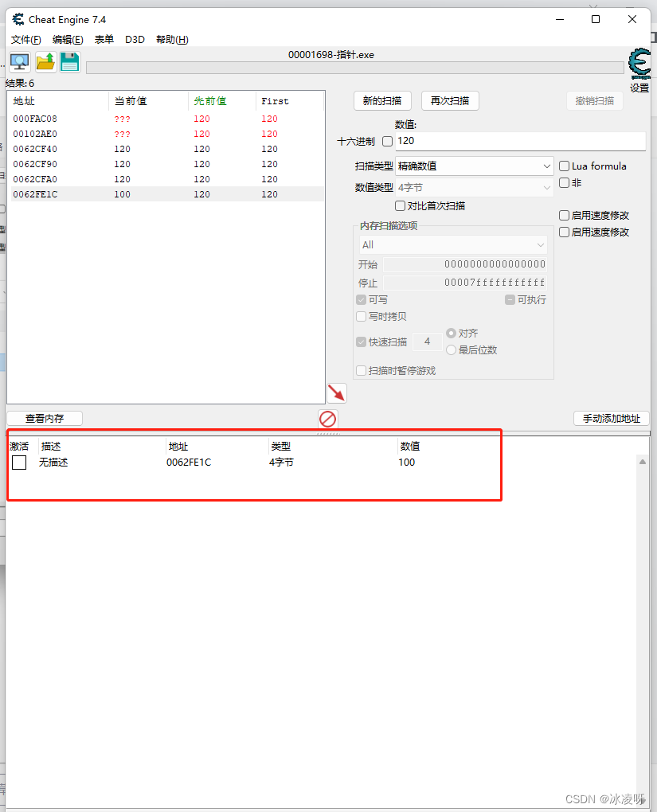Click the 无描述 description cell

point(53,463)
